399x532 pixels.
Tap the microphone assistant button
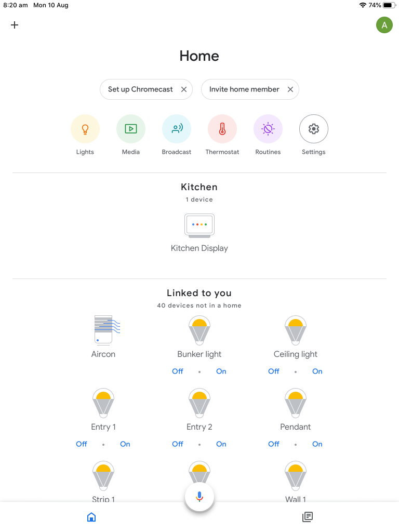pyautogui.click(x=199, y=497)
